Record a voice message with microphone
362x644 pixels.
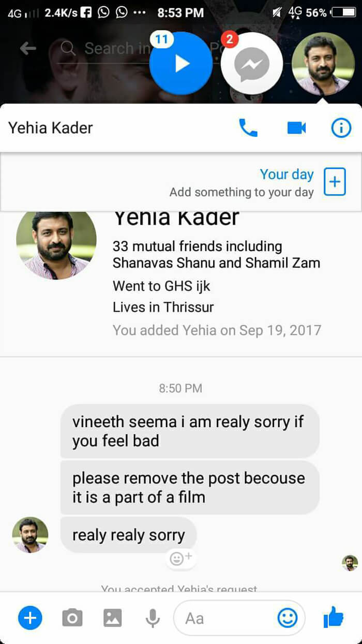153,618
